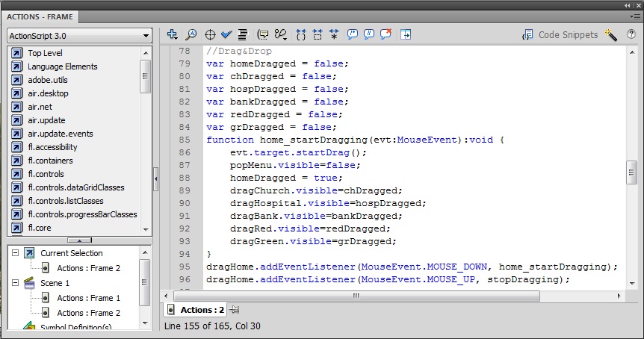Open fl.controls.dataGridClasses package
Screen dimensions: 644x339
[x=76, y=187]
